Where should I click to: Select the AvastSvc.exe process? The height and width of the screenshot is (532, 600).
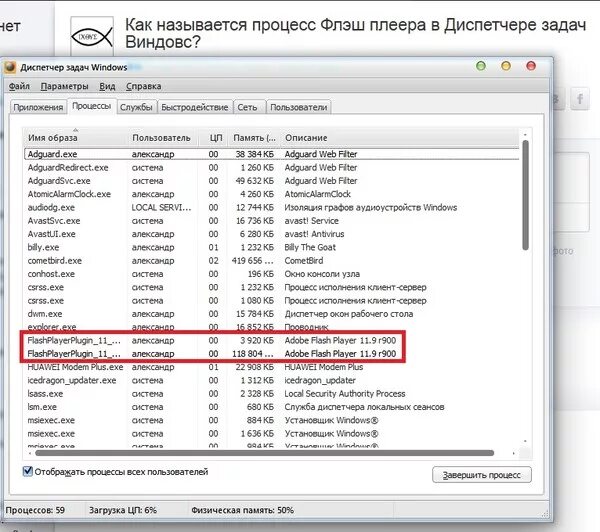(272, 221)
